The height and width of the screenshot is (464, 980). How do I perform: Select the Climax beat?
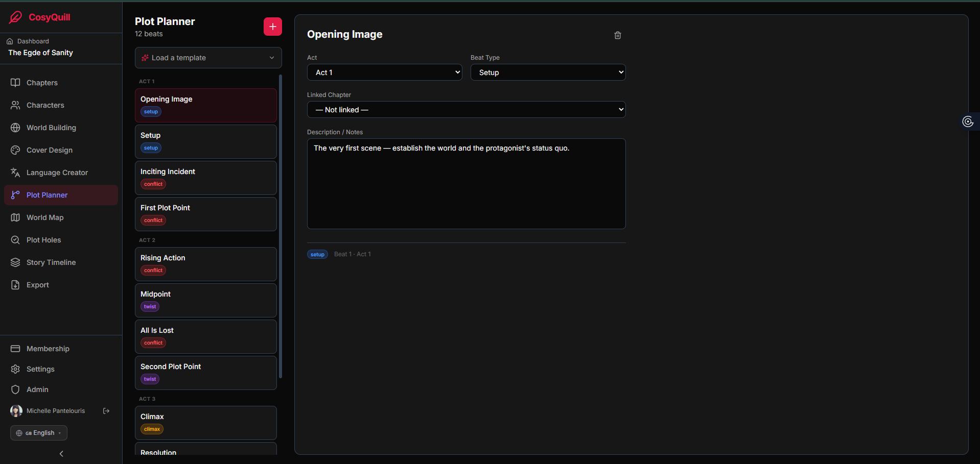[x=206, y=423]
